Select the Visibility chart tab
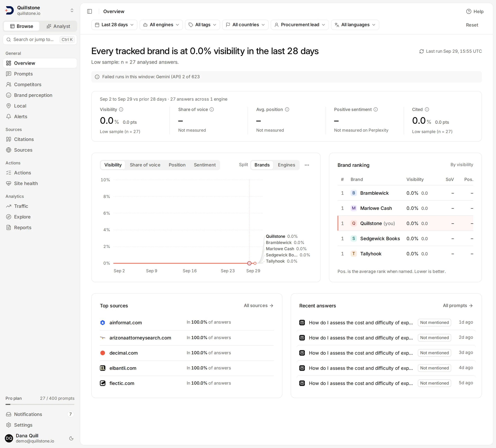The height and width of the screenshot is (448, 496). pyautogui.click(x=113, y=165)
